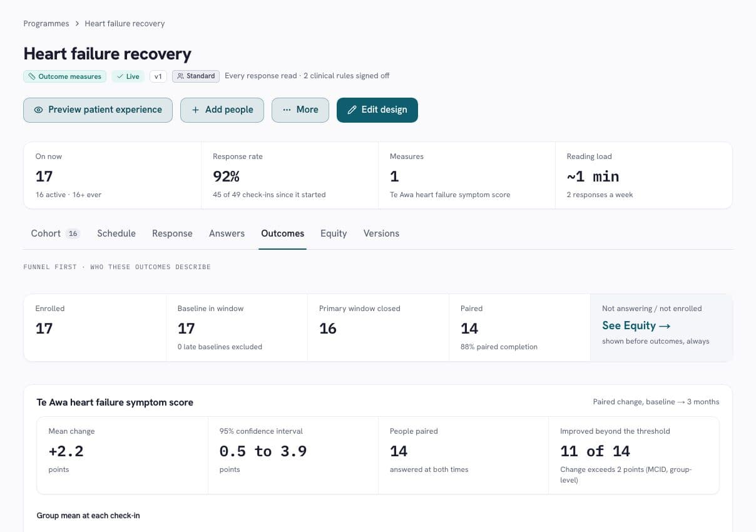Open the Response tab
The width and height of the screenshot is (756, 532).
172,233
